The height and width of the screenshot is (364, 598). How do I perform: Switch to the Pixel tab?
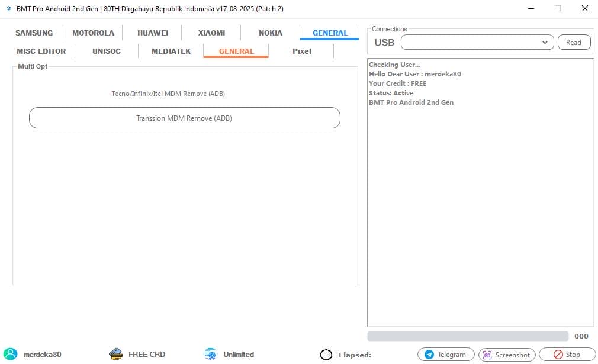tap(301, 51)
